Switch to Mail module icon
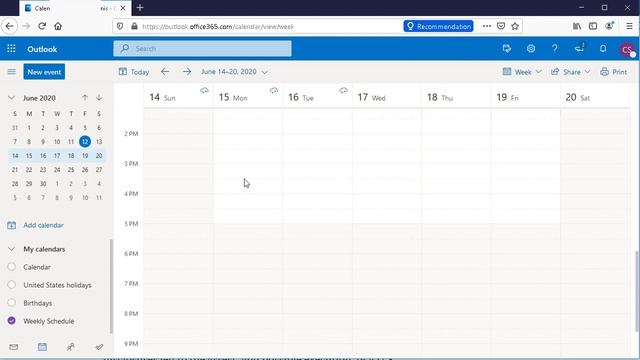The height and width of the screenshot is (360, 640). (x=13, y=347)
